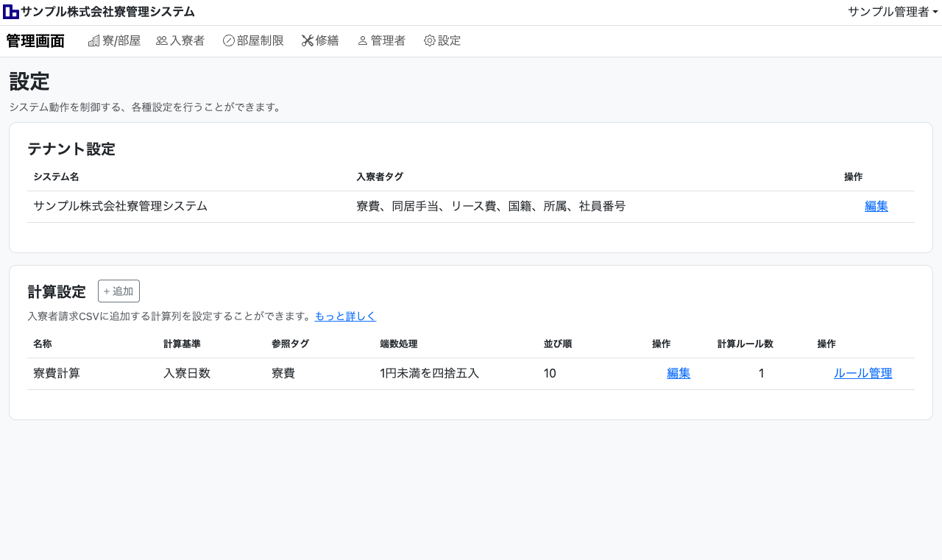
Task: Click the tools icon beside 修繕
Action: pos(308,41)
